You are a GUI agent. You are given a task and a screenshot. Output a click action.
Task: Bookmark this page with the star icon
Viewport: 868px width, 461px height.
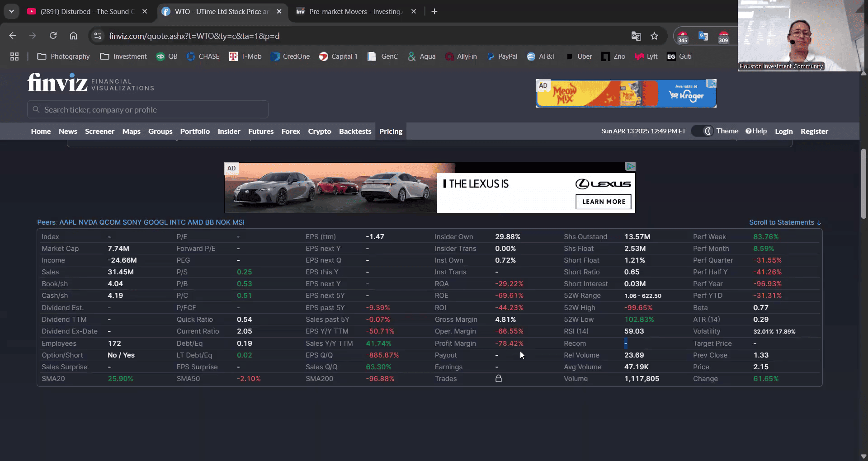(x=654, y=36)
